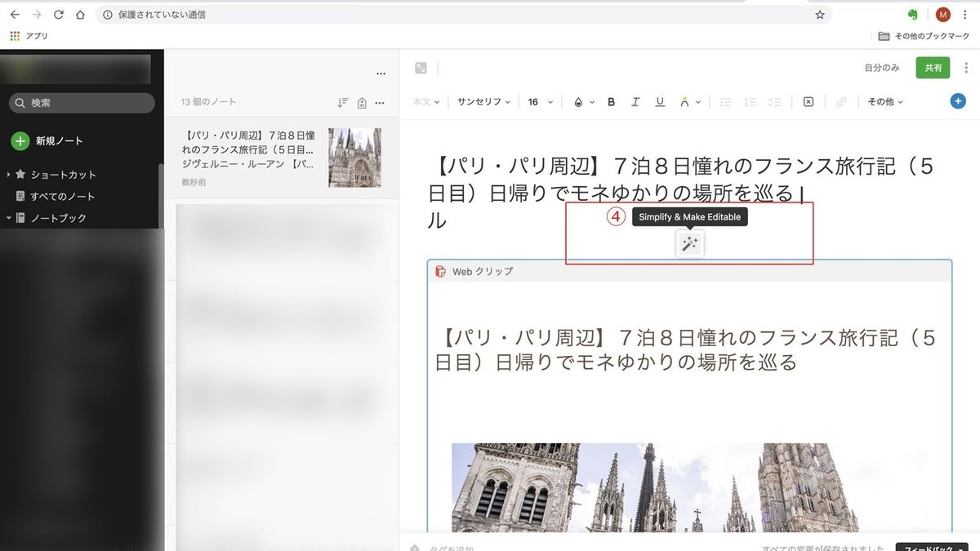Create a note with 新規ノート
The width and height of the screenshot is (980, 551).
tap(49, 140)
